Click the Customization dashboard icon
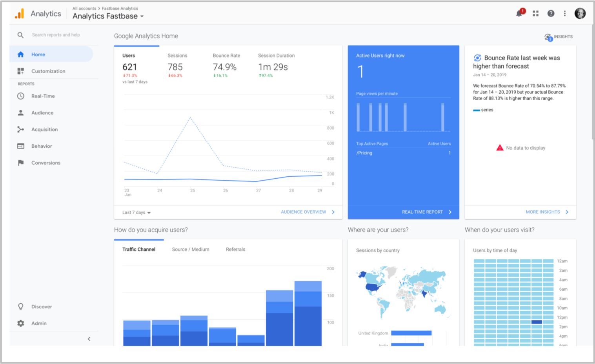The height and width of the screenshot is (364, 595). click(x=21, y=71)
